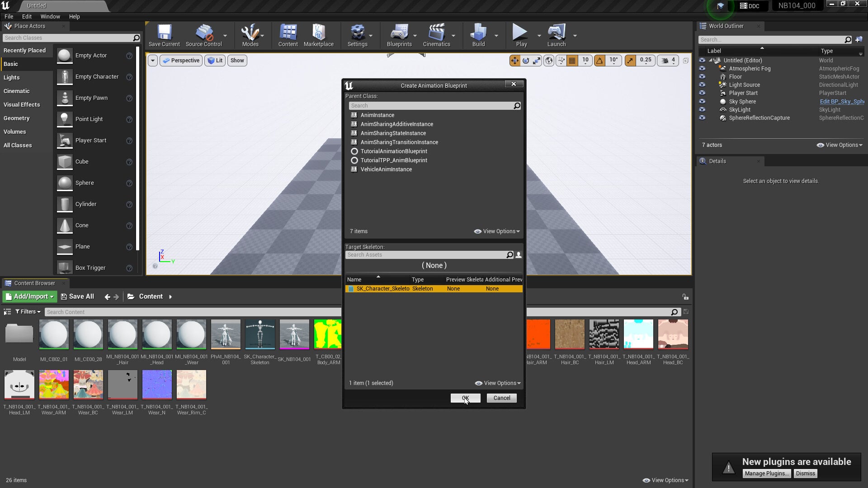Click the Save Current toolbar icon
Viewport: 868px width, 488px height.
pos(164,36)
